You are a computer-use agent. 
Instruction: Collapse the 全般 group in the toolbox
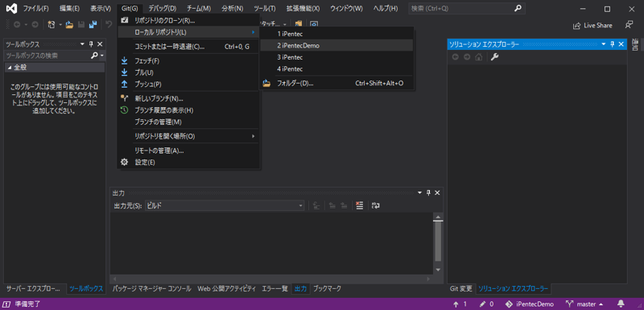pyautogui.click(x=9, y=68)
